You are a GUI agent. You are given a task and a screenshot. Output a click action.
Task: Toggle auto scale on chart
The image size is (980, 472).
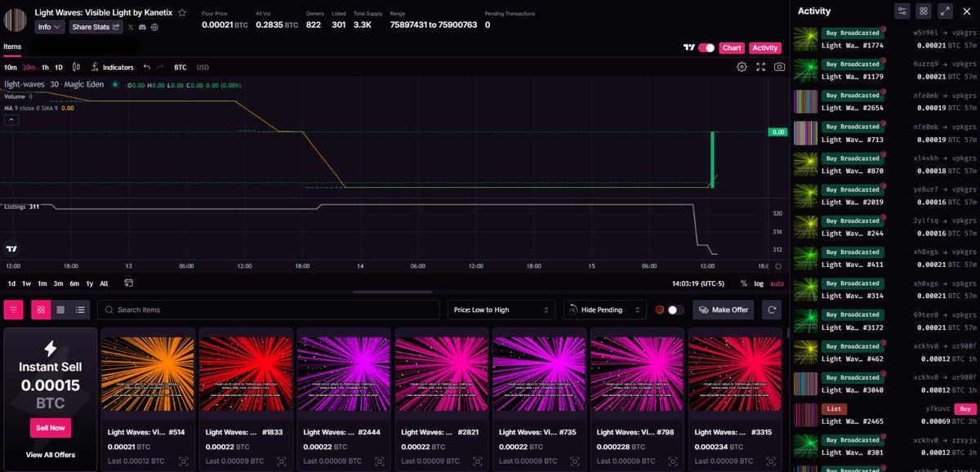777,283
